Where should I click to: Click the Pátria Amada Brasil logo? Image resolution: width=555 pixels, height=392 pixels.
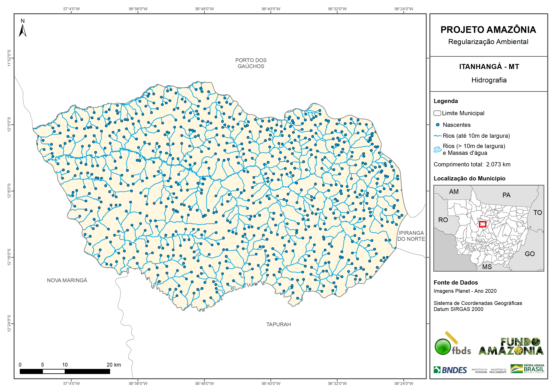click(527, 369)
